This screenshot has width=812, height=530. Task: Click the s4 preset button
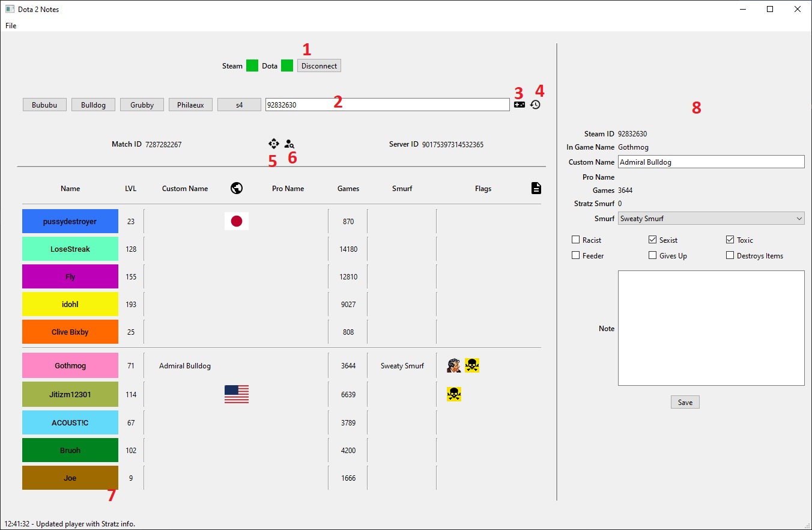239,105
